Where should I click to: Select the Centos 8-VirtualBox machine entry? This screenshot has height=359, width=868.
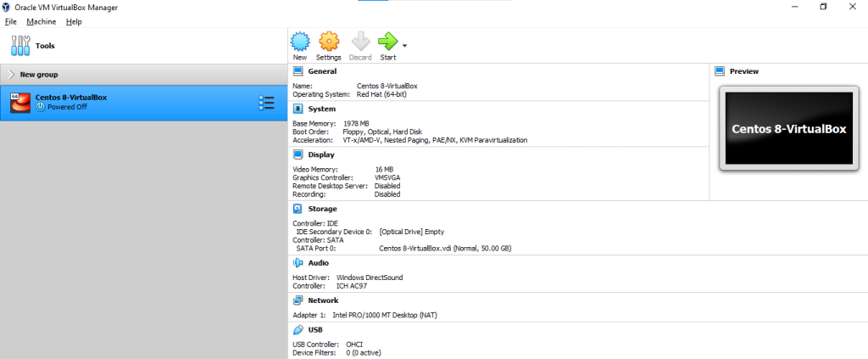(x=143, y=103)
